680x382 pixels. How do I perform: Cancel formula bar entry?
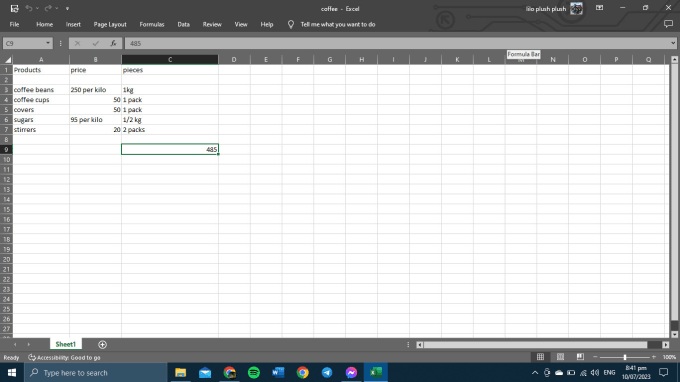(77, 43)
